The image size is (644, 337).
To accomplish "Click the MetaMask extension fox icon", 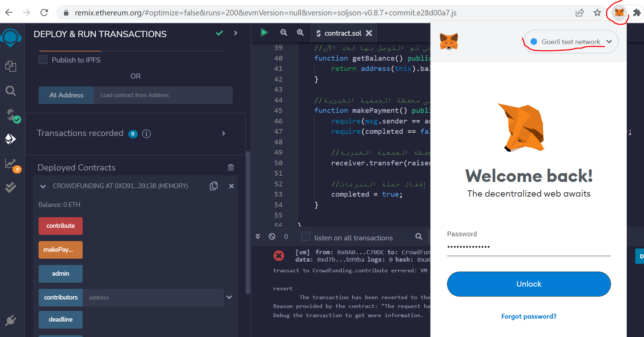I will click(x=619, y=13).
